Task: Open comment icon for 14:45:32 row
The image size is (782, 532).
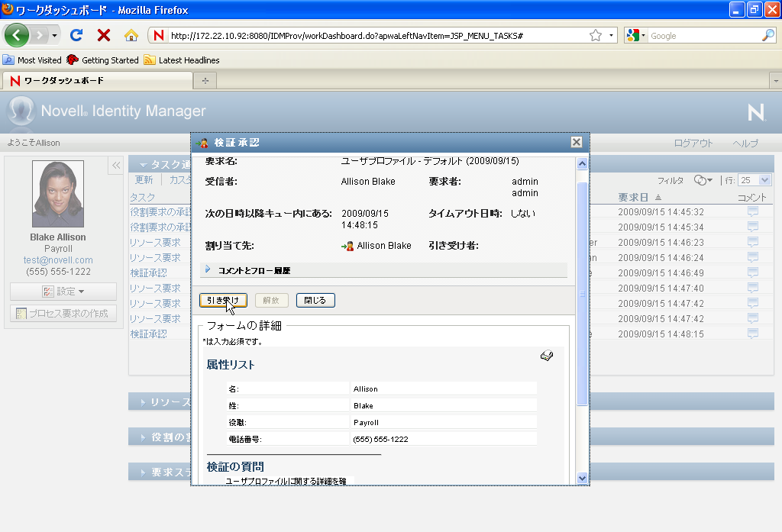Action: tap(752, 211)
